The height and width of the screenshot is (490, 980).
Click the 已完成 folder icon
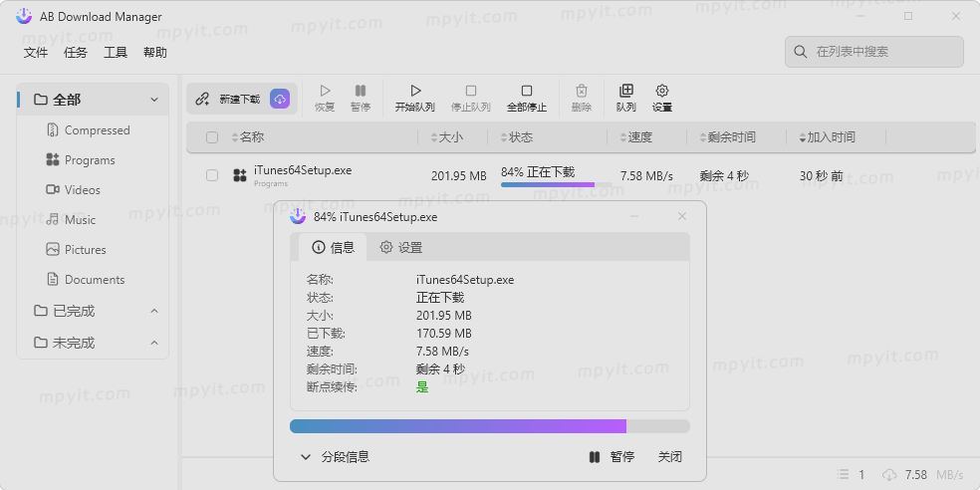coord(41,311)
